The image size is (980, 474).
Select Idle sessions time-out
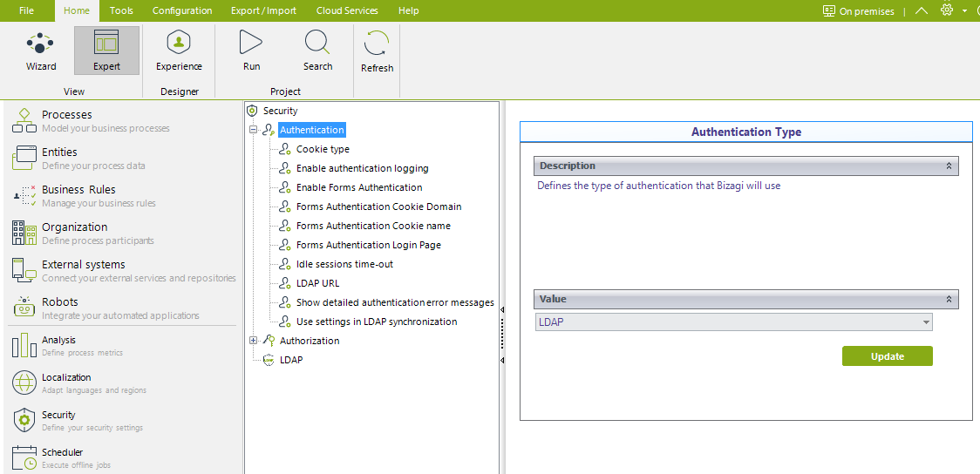[x=344, y=264]
